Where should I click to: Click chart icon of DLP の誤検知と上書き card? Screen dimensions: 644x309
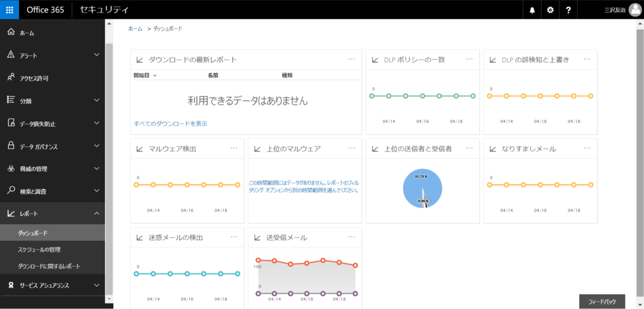[x=492, y=60]
